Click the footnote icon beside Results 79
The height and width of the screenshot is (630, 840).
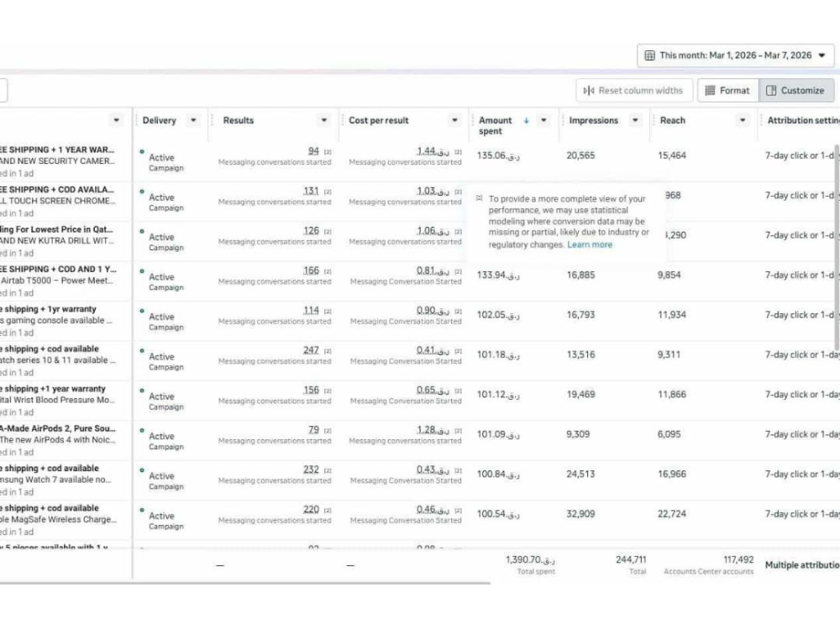coord(328,431)
